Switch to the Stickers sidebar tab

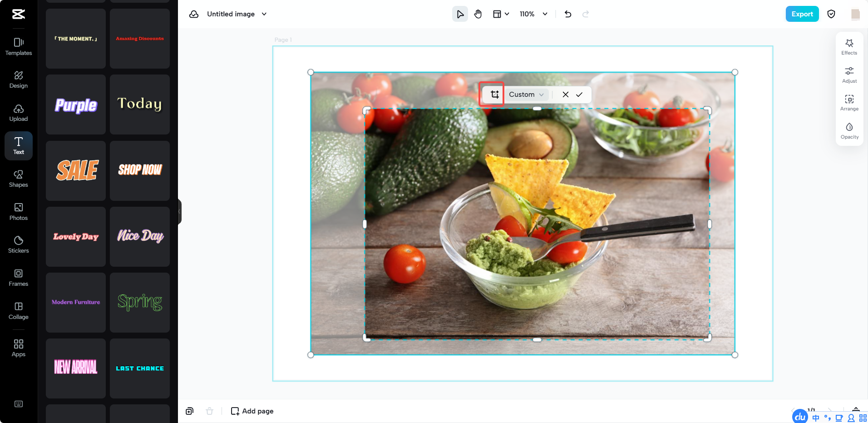18,244
